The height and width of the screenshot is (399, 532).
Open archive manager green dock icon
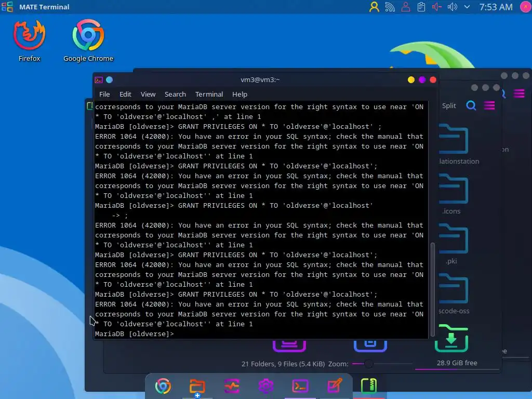click(x=369, y=386)
